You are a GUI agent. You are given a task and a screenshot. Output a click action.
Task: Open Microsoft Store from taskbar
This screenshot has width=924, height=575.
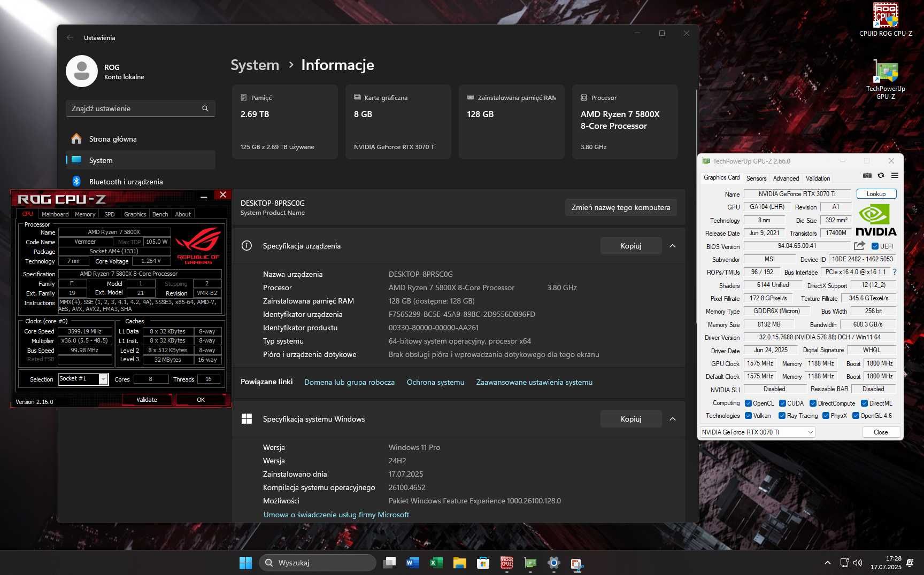(x=483, y=563)
